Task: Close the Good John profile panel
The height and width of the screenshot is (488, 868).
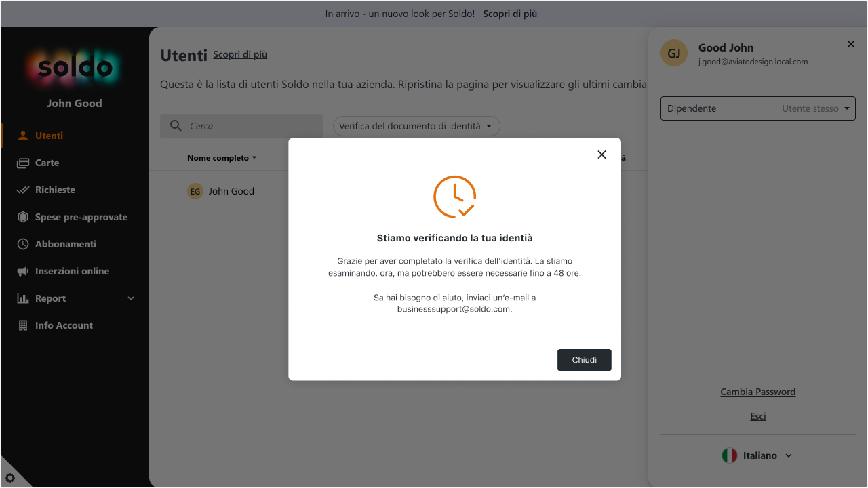Action: (851, 44)
